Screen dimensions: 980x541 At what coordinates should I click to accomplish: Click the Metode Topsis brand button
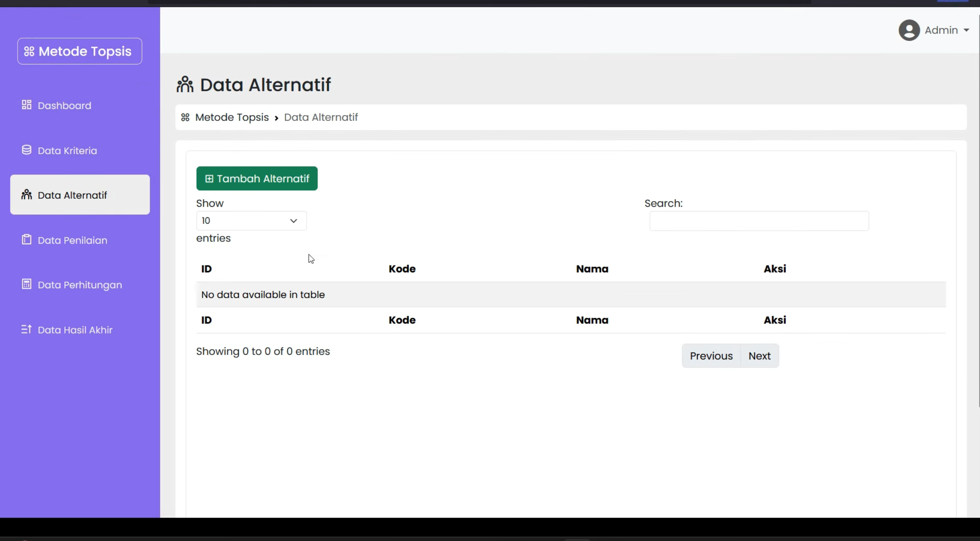(x=80, y=51)
